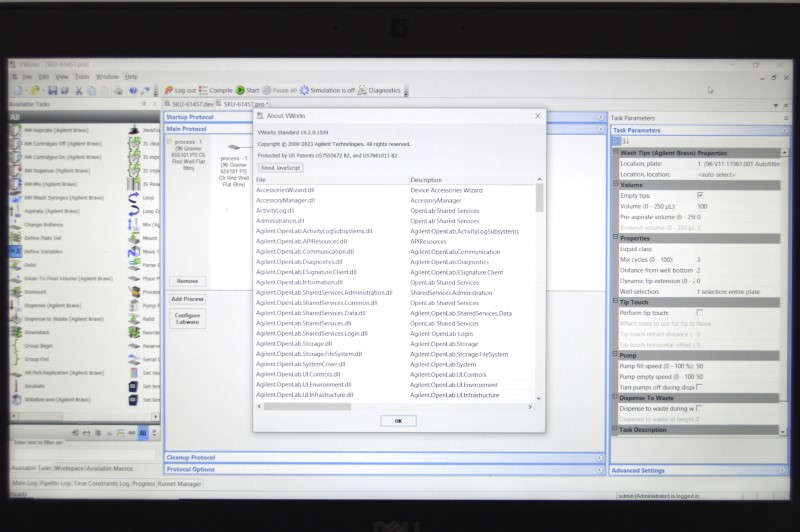Screen dimensions: 800x532
Task: Collapse the Properties property group
Action: coord(615,237)
